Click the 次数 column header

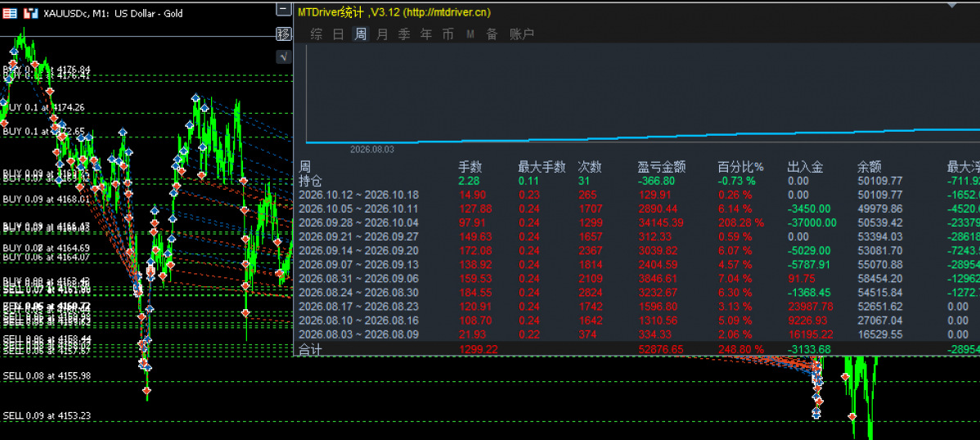click(x=590, y=167)
